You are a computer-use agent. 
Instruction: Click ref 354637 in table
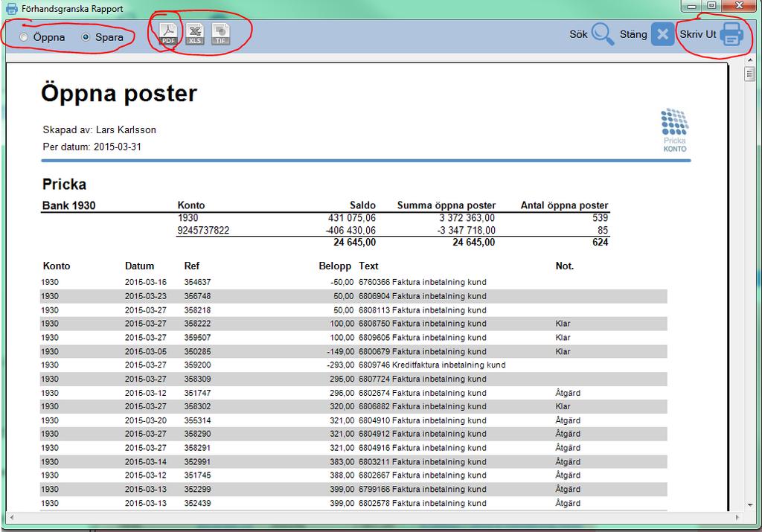point(197,282)
